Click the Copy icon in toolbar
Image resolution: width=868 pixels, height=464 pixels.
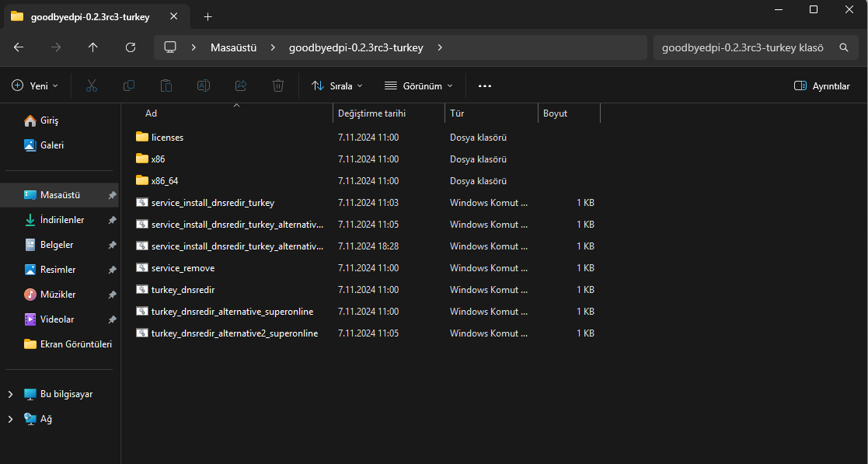(x=129, y=85)
